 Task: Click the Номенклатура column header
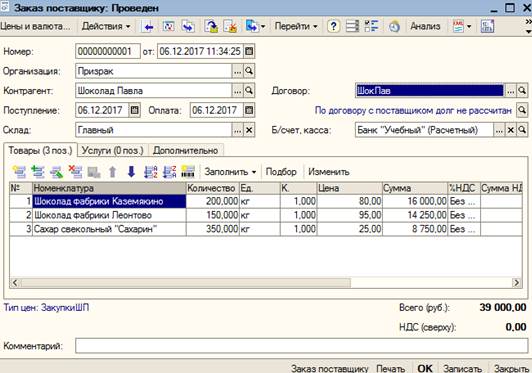point(109,188)
